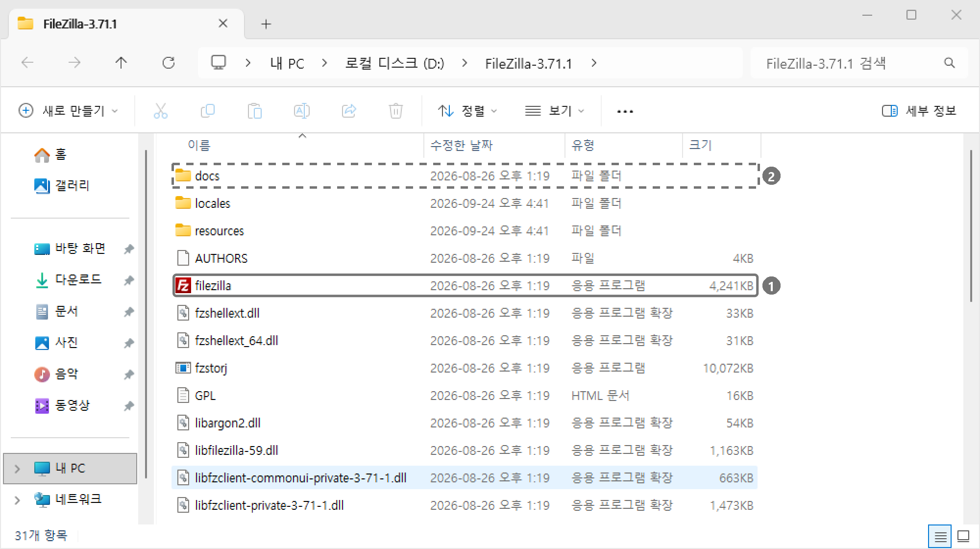
Task: Close the FileZilla-3.71.1 tab
Action: coord(223,24)
